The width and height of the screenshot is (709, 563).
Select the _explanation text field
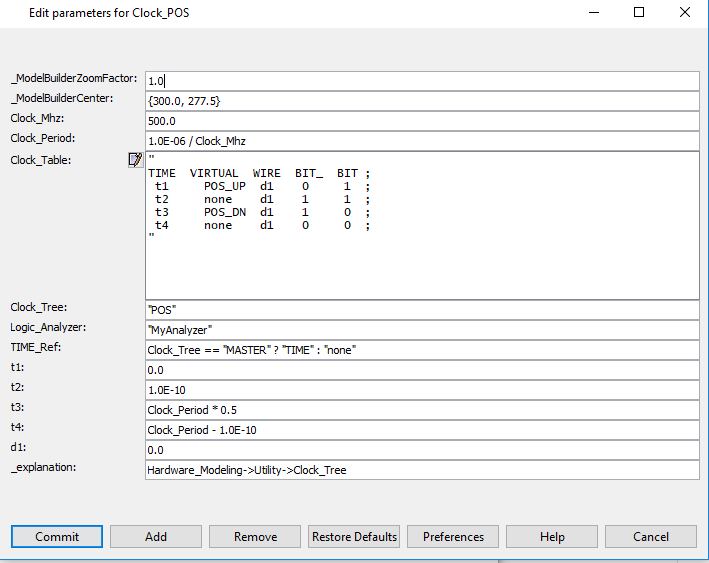pyautogui.click(x=421, y=470)
